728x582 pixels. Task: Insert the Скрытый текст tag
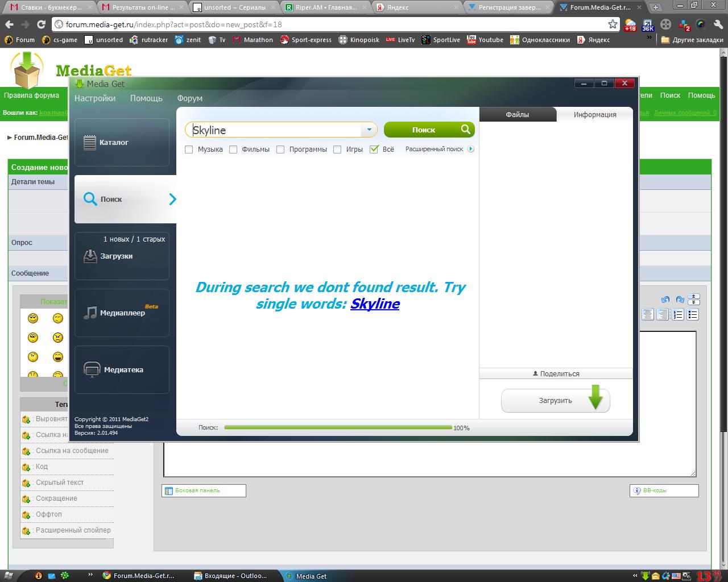60,483
